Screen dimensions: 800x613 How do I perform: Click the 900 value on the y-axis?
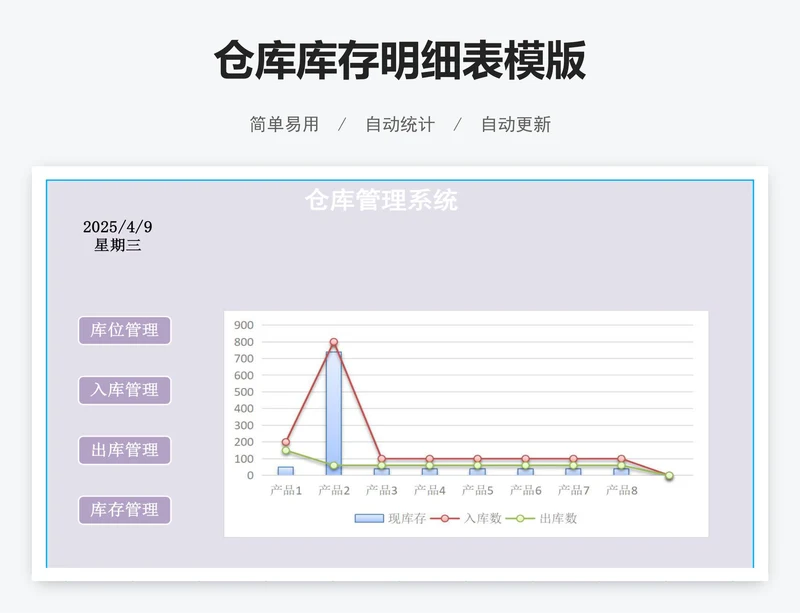(244, 325)
